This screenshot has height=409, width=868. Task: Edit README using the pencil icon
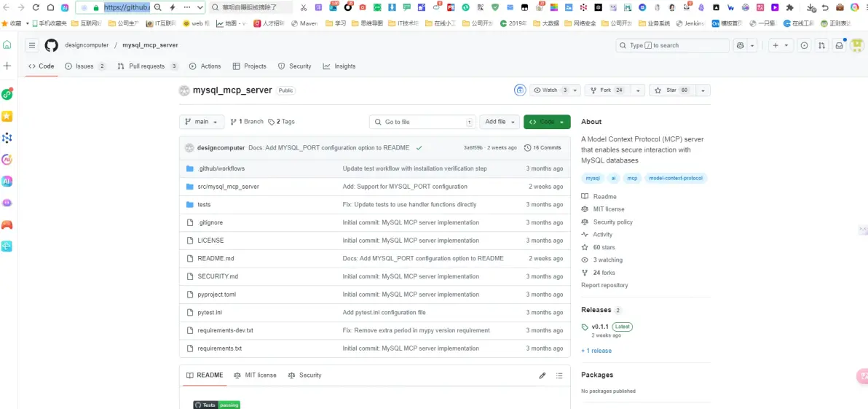tap(542, 375)
